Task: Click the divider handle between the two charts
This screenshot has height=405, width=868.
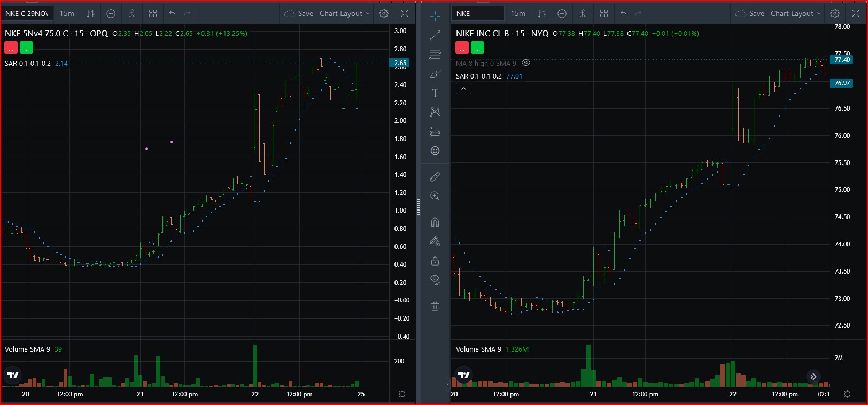Action: 418,206
